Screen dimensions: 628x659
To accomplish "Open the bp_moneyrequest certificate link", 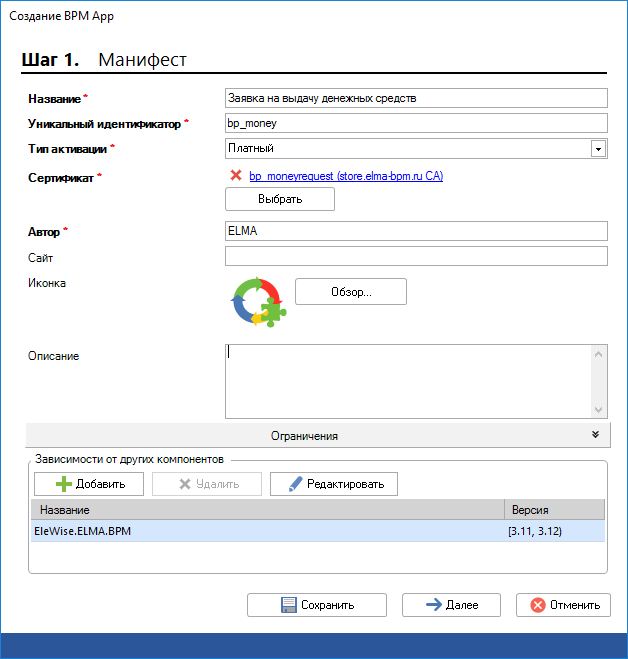I will (x=346, y=176).
